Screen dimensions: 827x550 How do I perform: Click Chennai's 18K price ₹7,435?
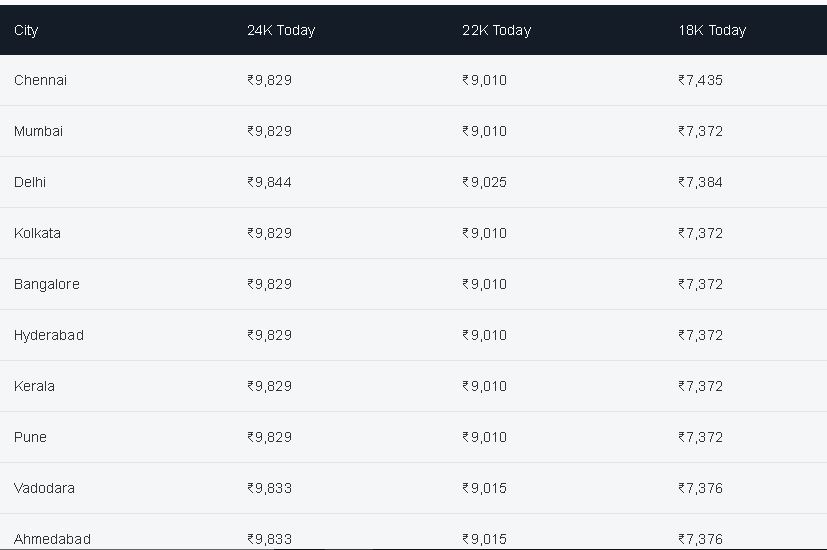point(700,80)
